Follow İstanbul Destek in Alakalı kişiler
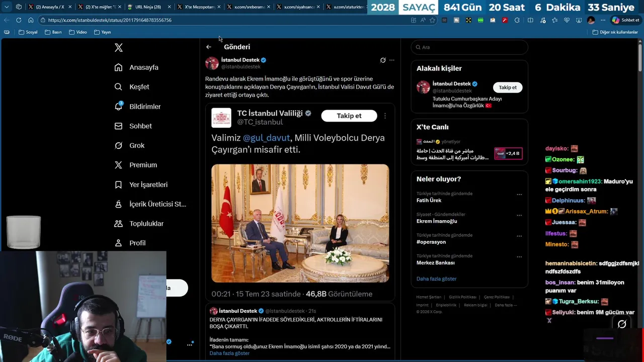The width and height of the screenshot is (644, 362). tap(508, 87)
